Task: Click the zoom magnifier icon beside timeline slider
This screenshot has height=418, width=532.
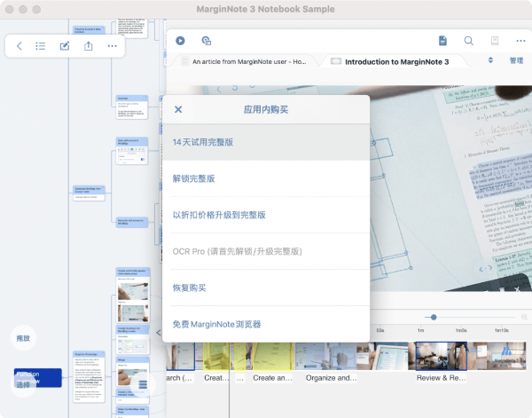Action: pyautogui.click(x=524, y=317)
